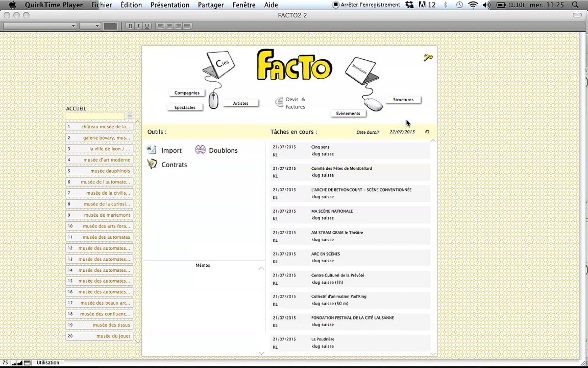
Task: Click the list menu icon next to ACCUEIL search
Action: tap(130, 116)
